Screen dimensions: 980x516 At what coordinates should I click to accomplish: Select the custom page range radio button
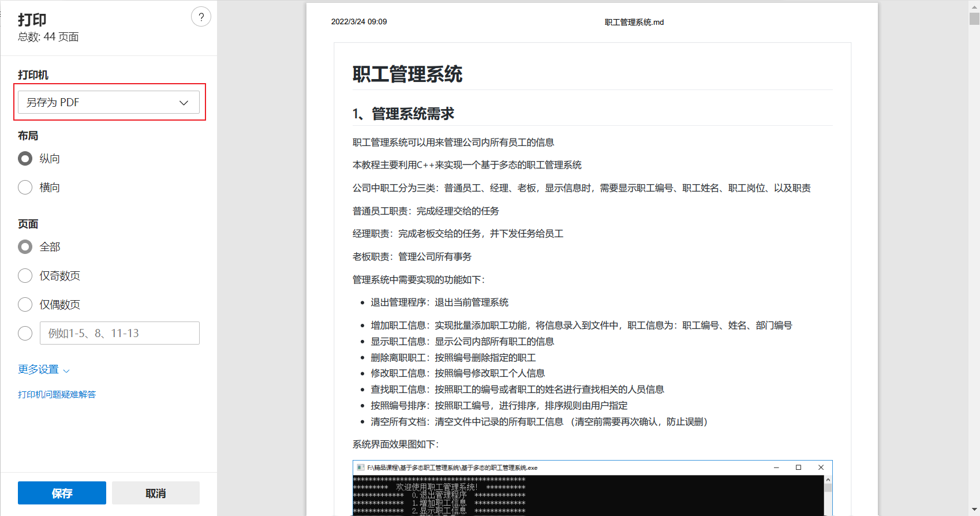(x=25, y=333)
